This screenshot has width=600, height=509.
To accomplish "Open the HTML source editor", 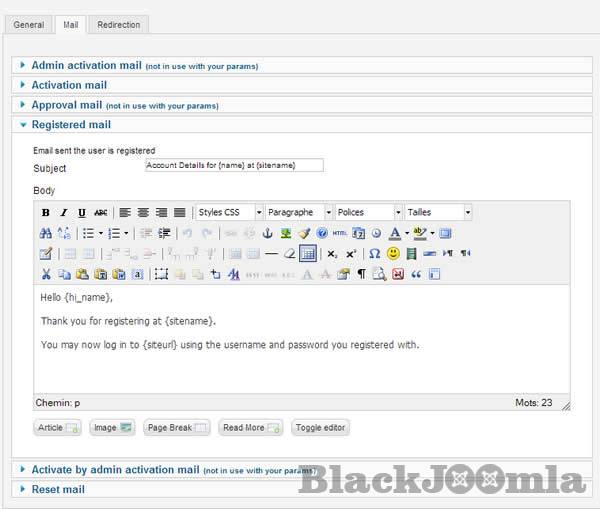I will click(339, 233).
